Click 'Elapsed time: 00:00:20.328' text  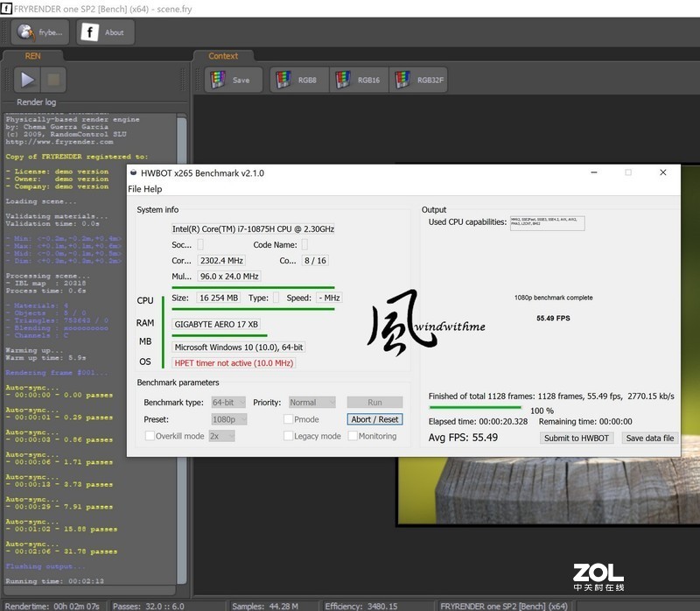click(478, 422)
